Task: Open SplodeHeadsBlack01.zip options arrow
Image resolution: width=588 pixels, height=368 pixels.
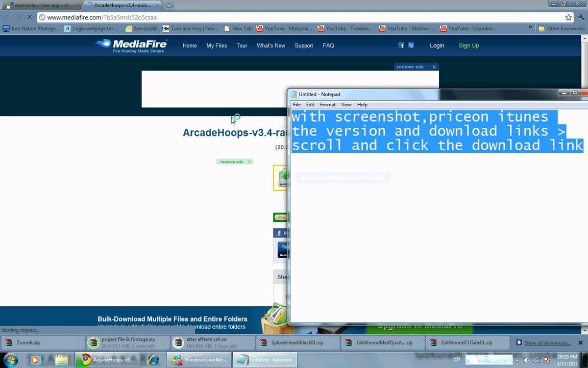Action: pyautogui.click(x=337, y=342)
